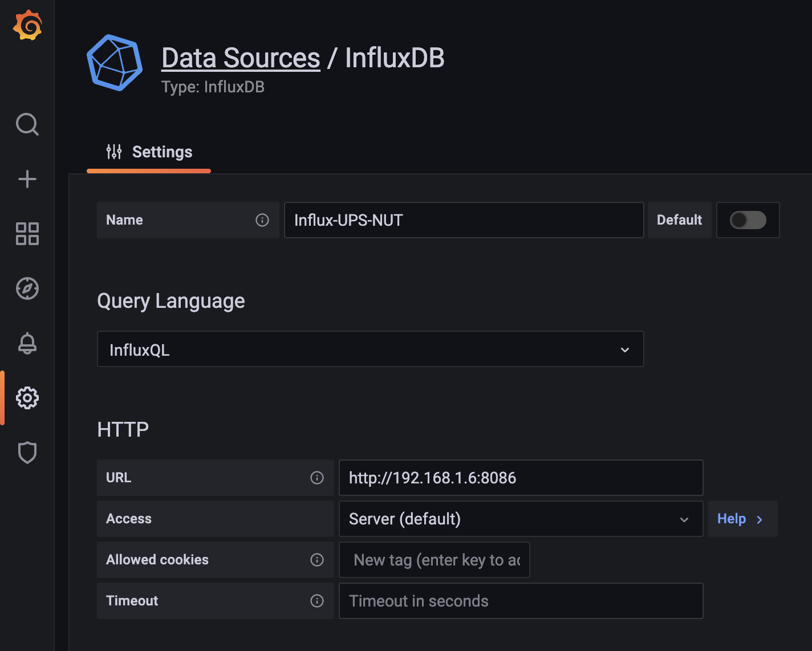The image size is (812, 651).
Task: Click the Data Sources breadcrumb link
Action: [241, 58]
